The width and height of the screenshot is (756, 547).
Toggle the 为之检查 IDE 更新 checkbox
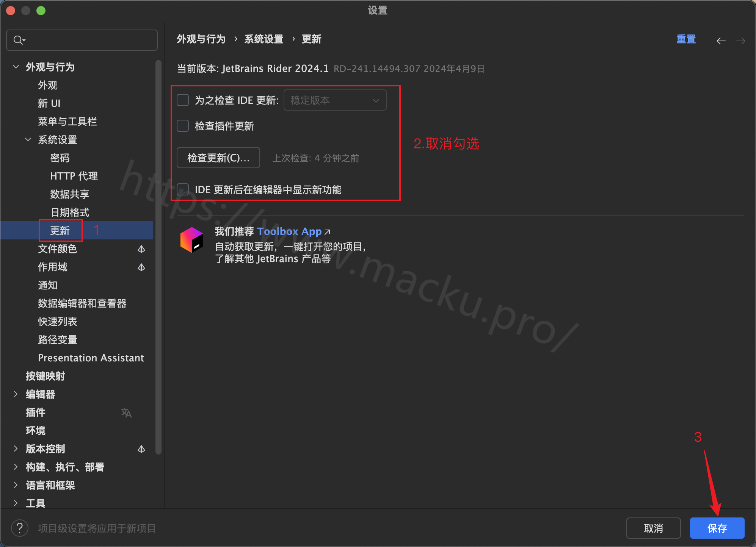pos(183,100)
